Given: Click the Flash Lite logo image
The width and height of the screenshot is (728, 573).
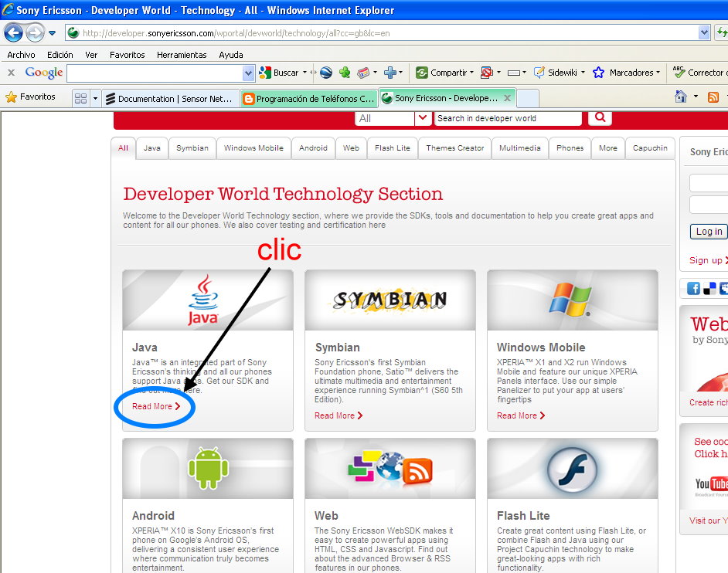Looking at the screenshot, I should click(x=572, y=469).
